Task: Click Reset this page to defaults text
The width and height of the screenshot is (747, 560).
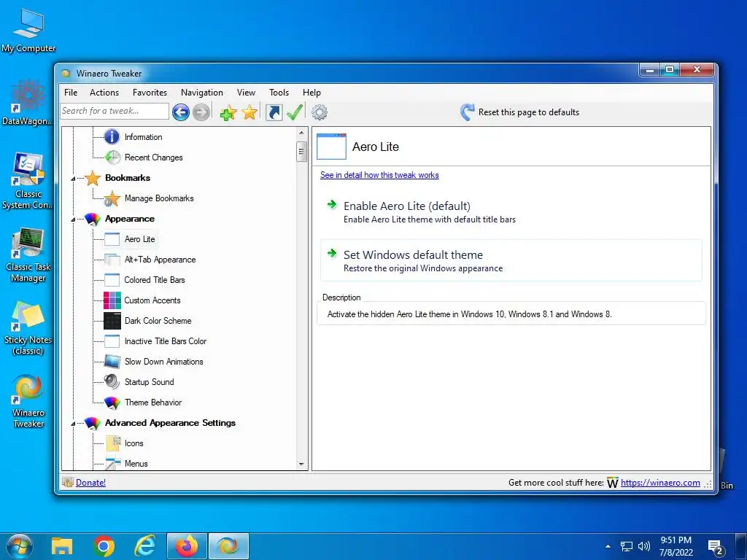Action: [529, 112]
